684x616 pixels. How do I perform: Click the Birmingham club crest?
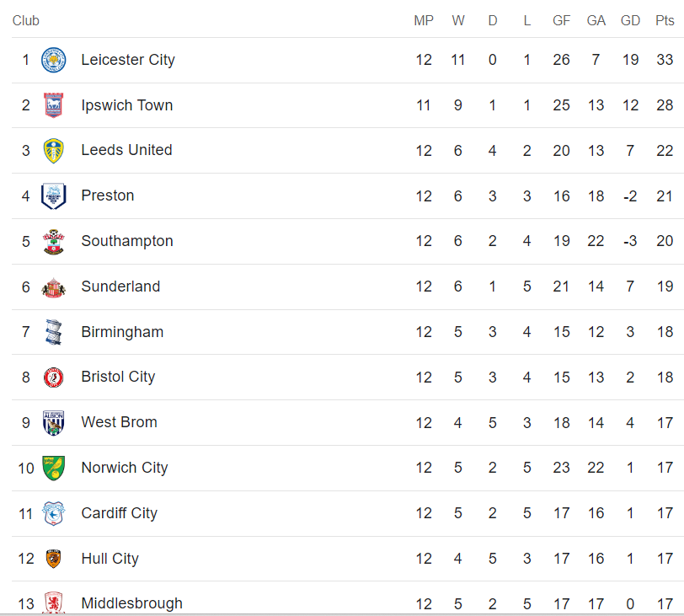coord(53,332)
